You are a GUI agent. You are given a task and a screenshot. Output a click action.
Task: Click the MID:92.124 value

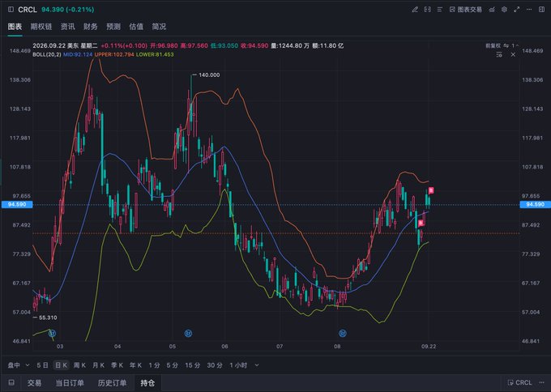78,54
